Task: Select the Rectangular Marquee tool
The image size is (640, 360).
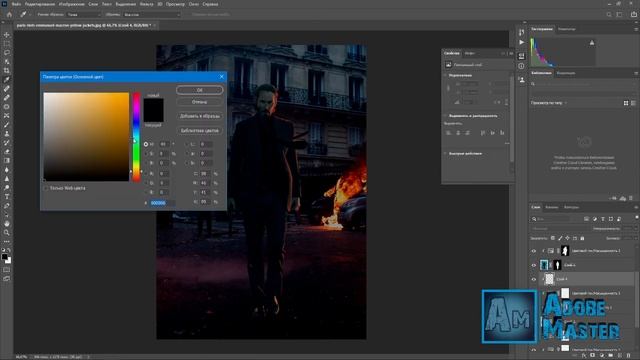Action: pos(7,44)
